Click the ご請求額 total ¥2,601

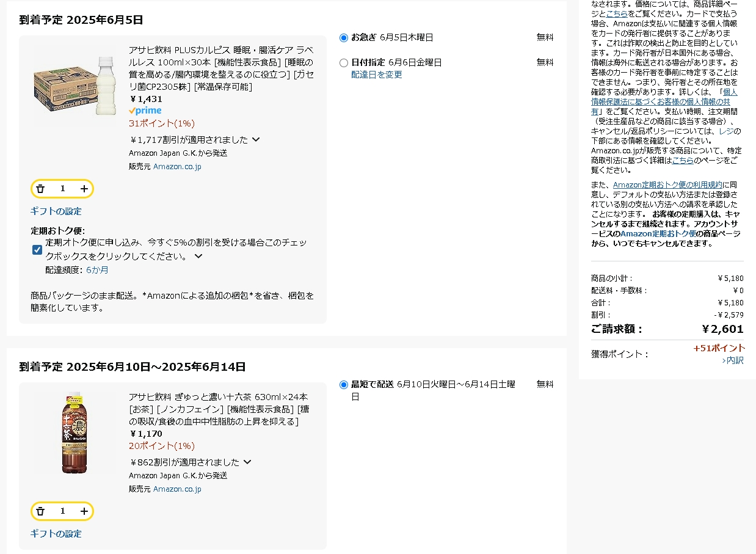click(x=722, y=329)
